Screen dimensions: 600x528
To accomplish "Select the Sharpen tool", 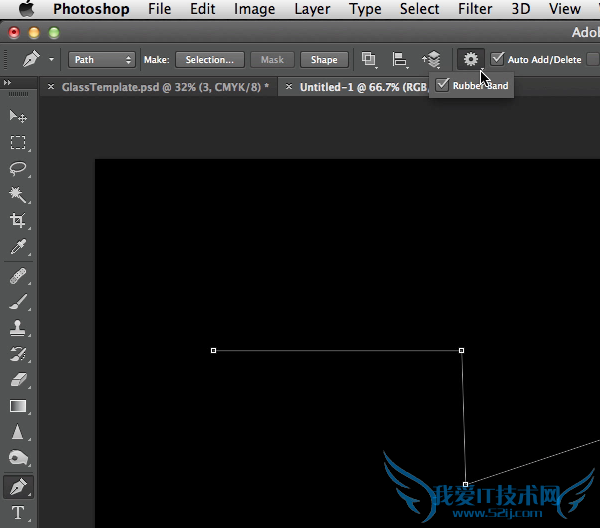I will pyautogui.click(x=18, y=432).
